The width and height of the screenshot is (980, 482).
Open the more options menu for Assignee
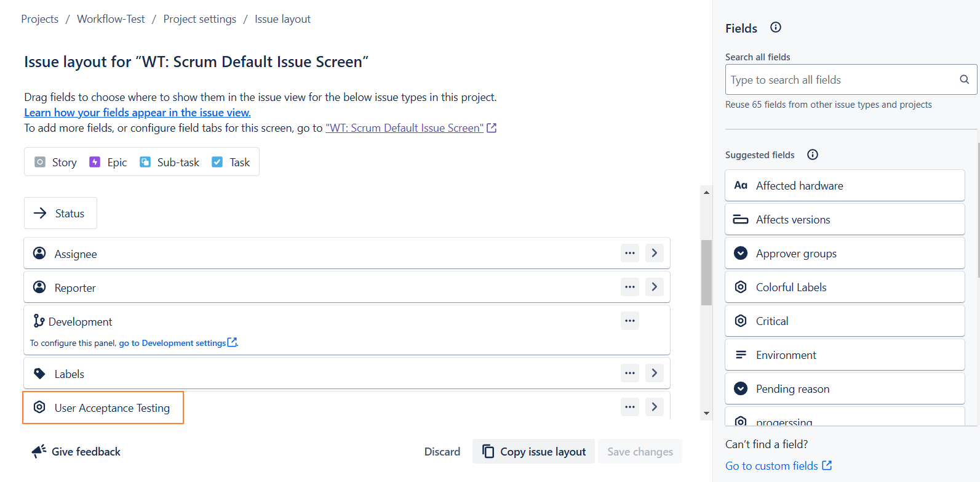click(x=629, y=253)
